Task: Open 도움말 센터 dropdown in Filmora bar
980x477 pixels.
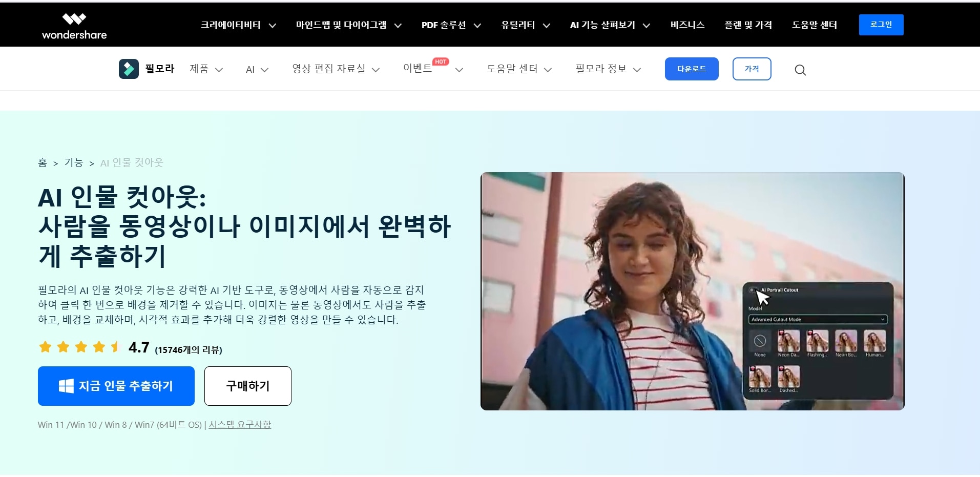Action: [x=519, y=69]
